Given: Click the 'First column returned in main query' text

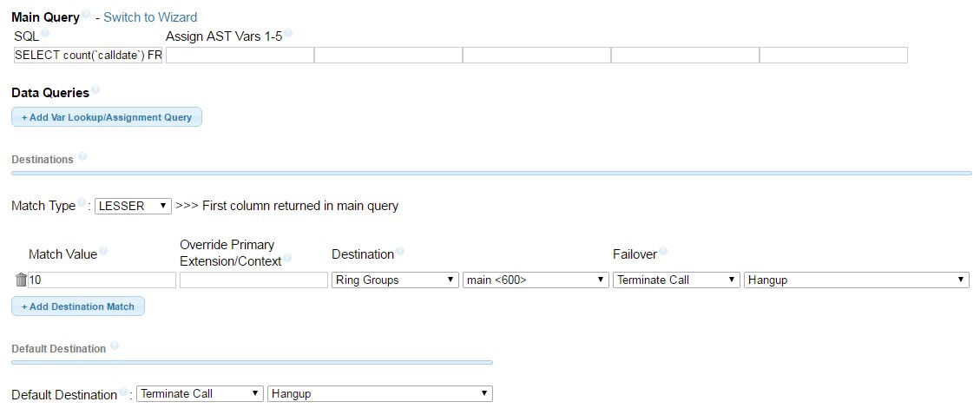Looking at the screenshot, I should point(300,207).
